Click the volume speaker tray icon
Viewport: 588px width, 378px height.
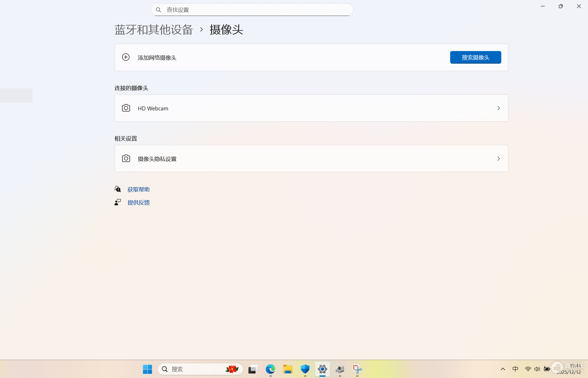pyautogui.click(x=537, y=369)
